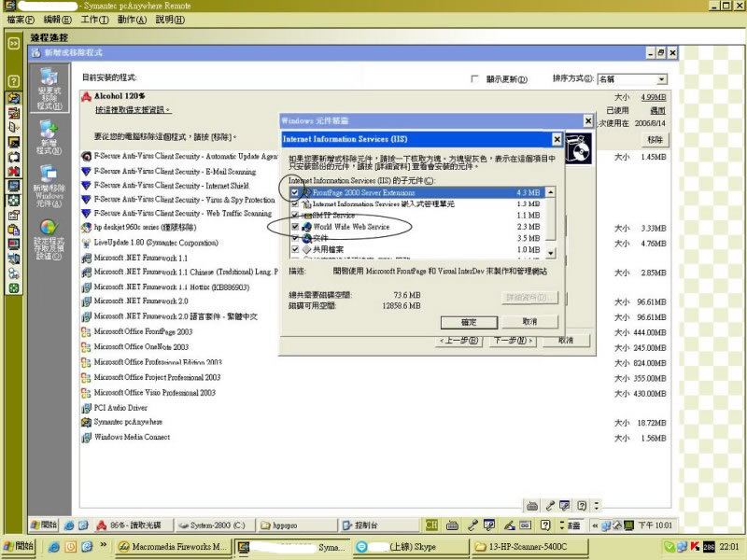Expand the pcAnywhere side panel with >> button
Viewport: 747px width, 560px height.
(x=14, y=43)
